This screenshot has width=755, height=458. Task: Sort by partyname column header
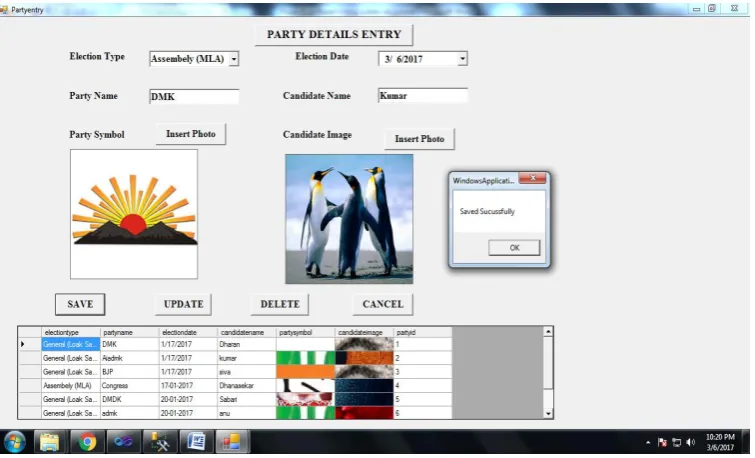130,332
